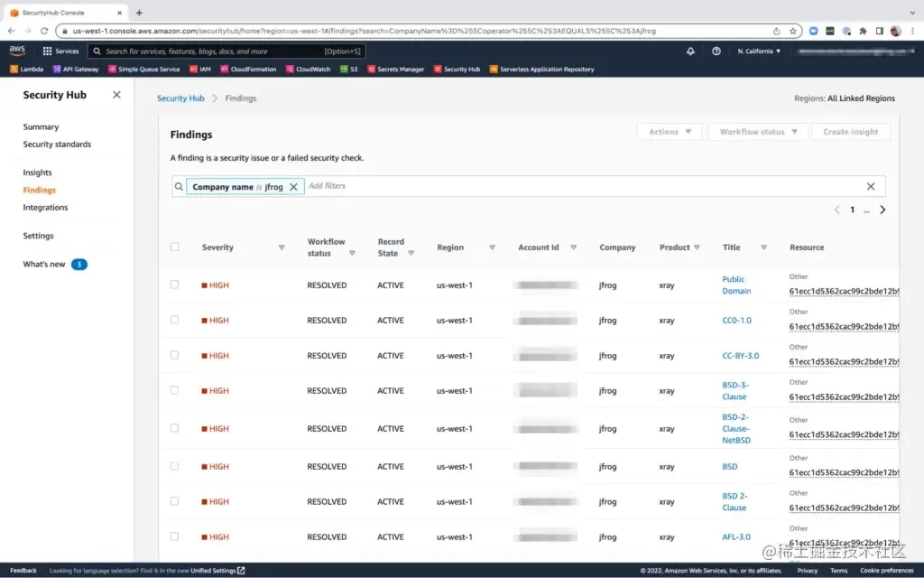This screenshot has width=924, height=578.
Task: Open the API Gateway shortcut
Action: pos(76,69)
